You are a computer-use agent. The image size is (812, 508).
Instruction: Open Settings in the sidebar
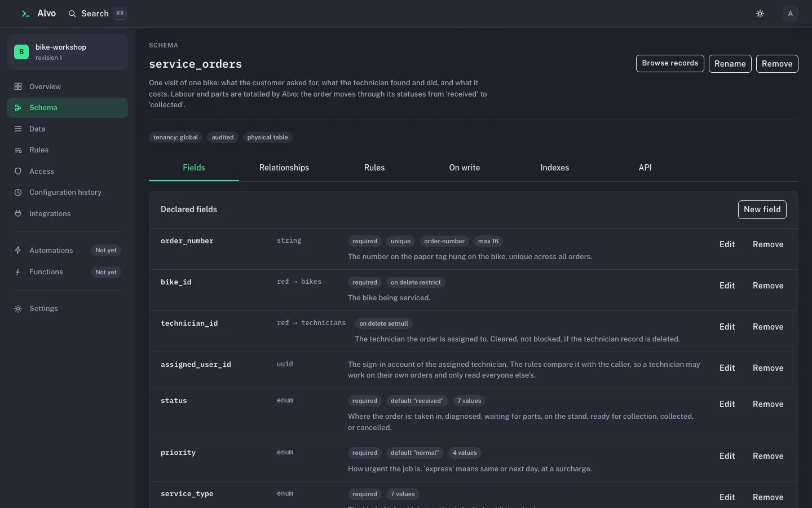67,309
